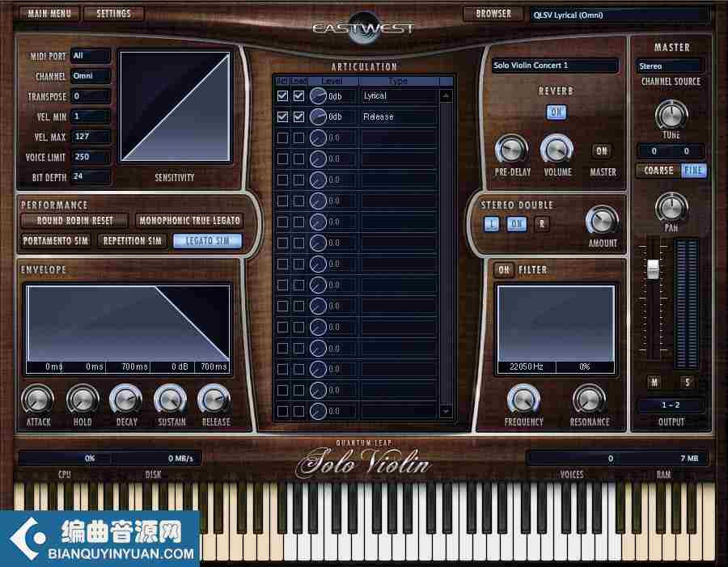This screenshot has height=567, width=728.
Task: Click the Decay knob
Action: (x=126, y=400)
